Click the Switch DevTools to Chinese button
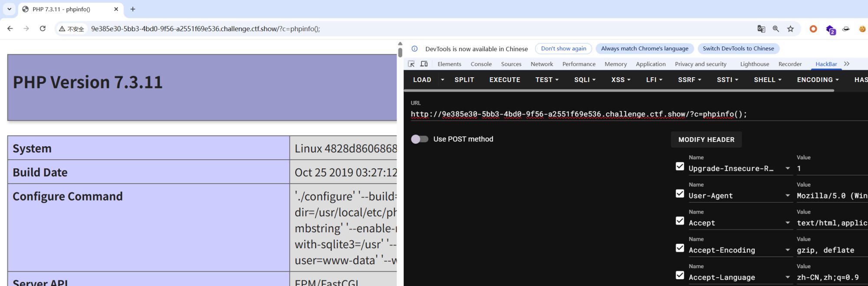The height and width of the screenshot is (286, 868). point(738,49)
